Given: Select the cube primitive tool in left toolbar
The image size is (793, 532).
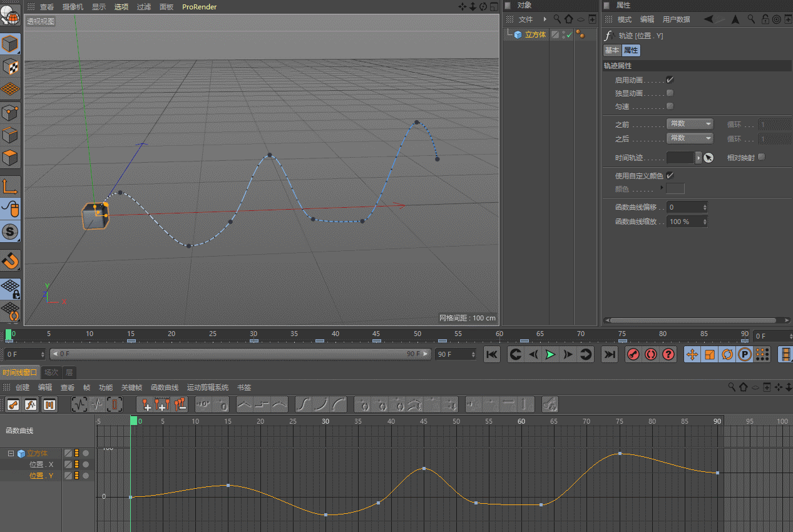Looking at the screenshot, I should [10, 44].
